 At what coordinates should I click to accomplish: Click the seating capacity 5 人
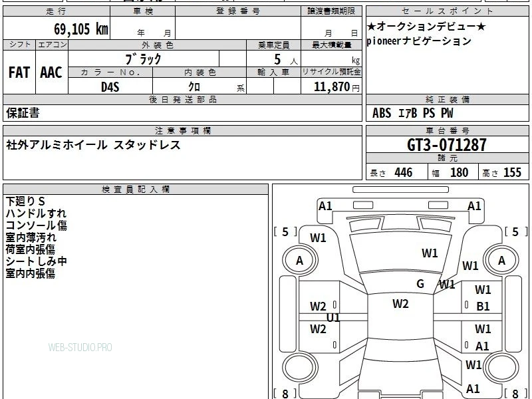pos(285,60)
